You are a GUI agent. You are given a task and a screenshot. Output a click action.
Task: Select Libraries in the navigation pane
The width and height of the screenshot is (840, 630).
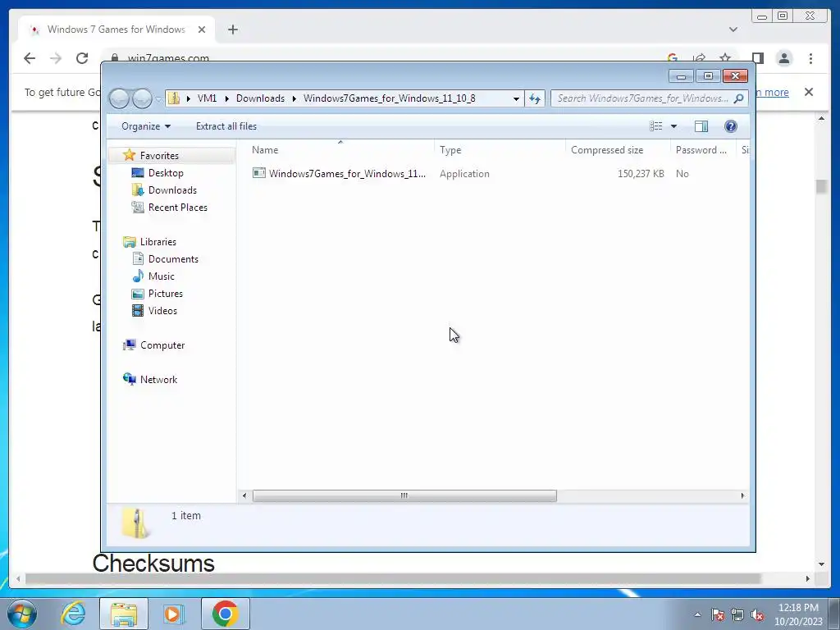(x=158, y=242)
